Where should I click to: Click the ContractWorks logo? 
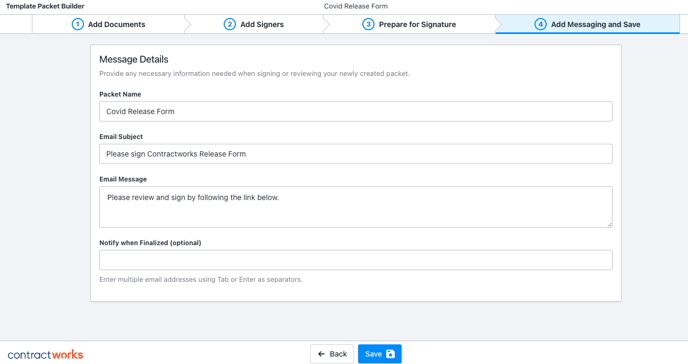45,354
